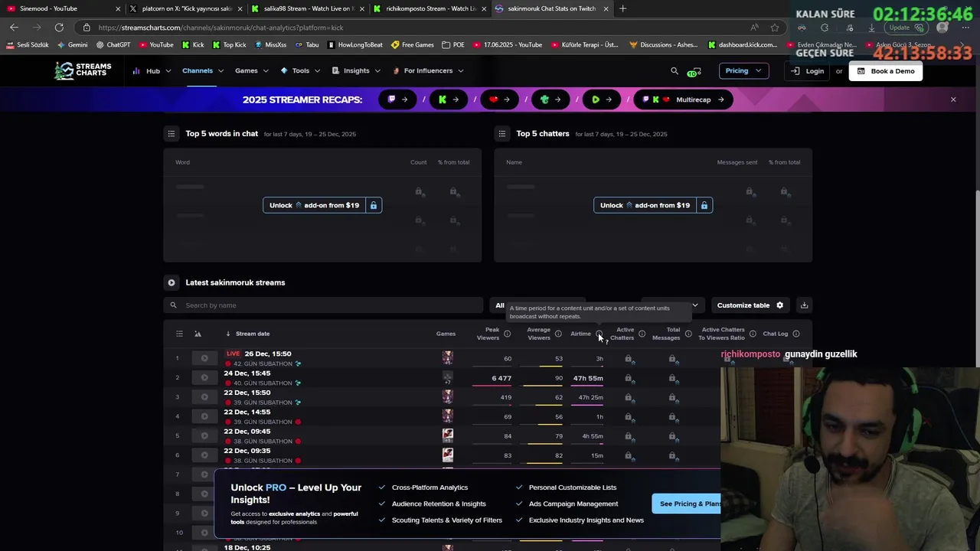Click the browser address bar URL
Image resolution: width=980 pixels, height=551 pixels.
(x=220, y=28)
